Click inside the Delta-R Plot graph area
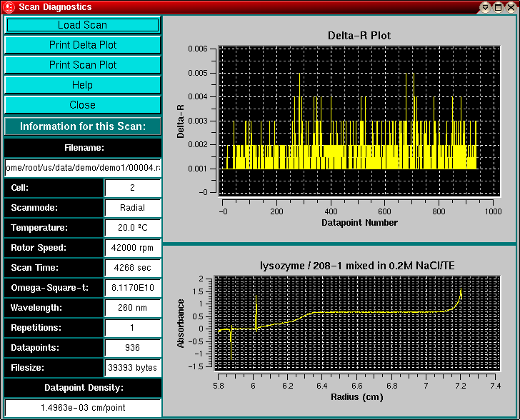The height and width of the screenshot is (420, 520). tap(357, 121)
